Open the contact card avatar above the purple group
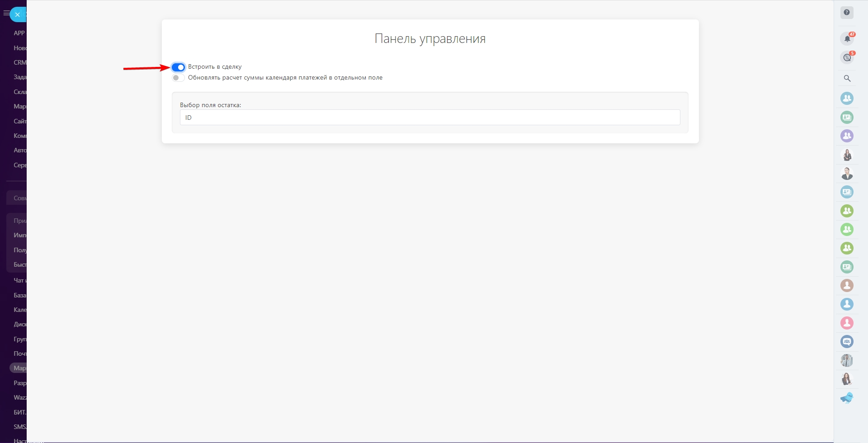Screen dimensions: 868x443 [x=847, y=118]
